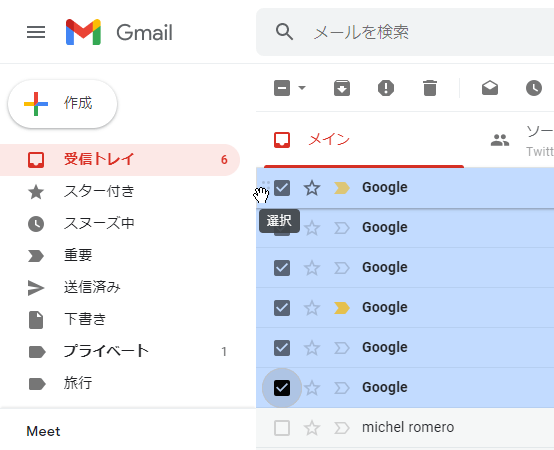The width and height of the screenshot is (554, 450).
Task: Star the first Google email
Action: (312, 188)
